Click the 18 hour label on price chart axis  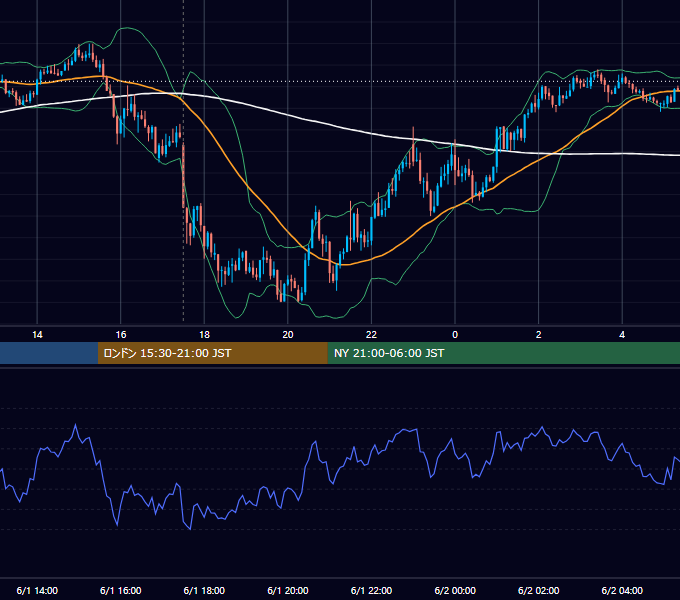coord(204,335)
